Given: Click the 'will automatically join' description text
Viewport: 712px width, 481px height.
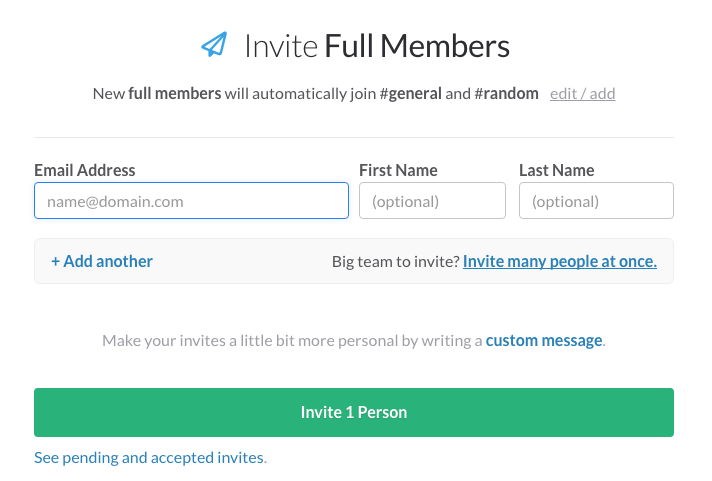Looking at the screenshot, I should click(301, 94).
